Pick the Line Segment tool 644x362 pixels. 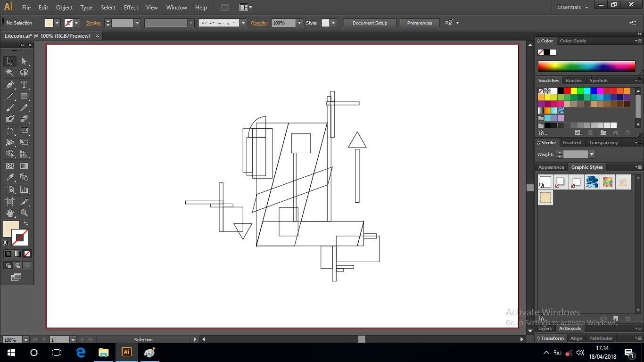[10, 96]
